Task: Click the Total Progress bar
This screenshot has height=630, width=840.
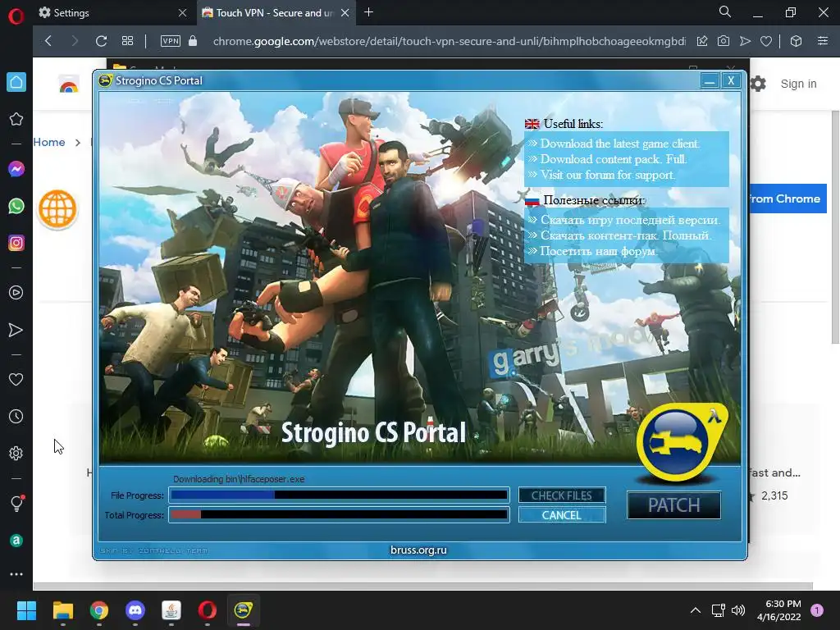Action: [339, 515]
